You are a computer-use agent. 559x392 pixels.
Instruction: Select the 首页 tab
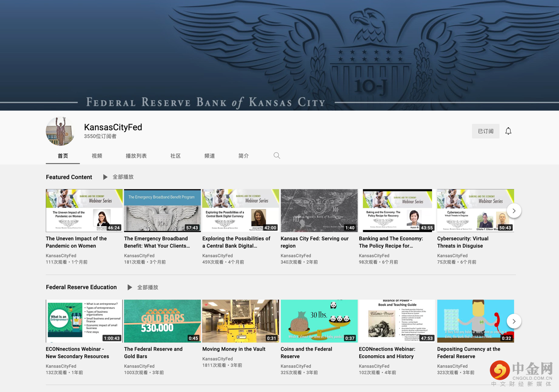tap(63, 156)
